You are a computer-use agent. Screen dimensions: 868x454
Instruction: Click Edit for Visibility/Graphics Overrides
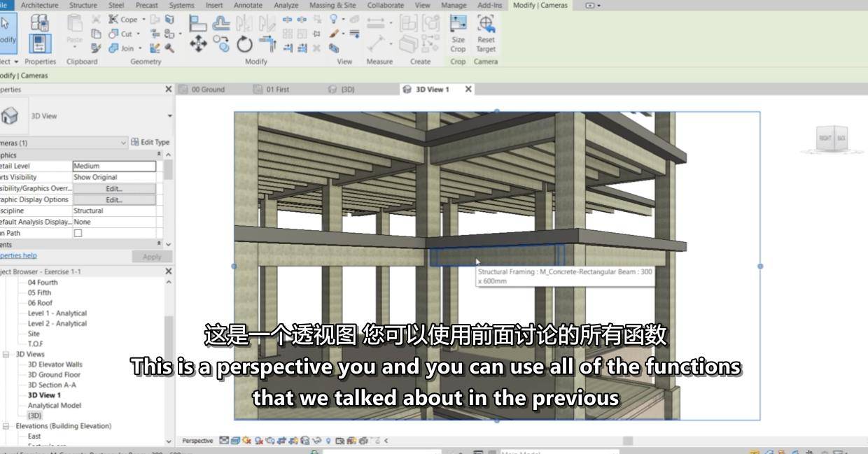(x=114, y=188)
